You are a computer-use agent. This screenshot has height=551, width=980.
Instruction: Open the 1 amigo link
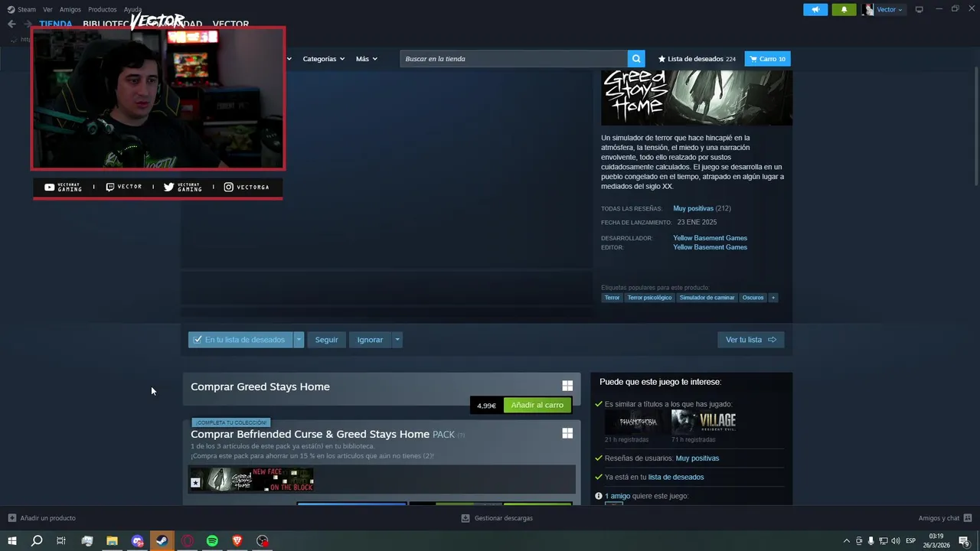pos(617,496)
